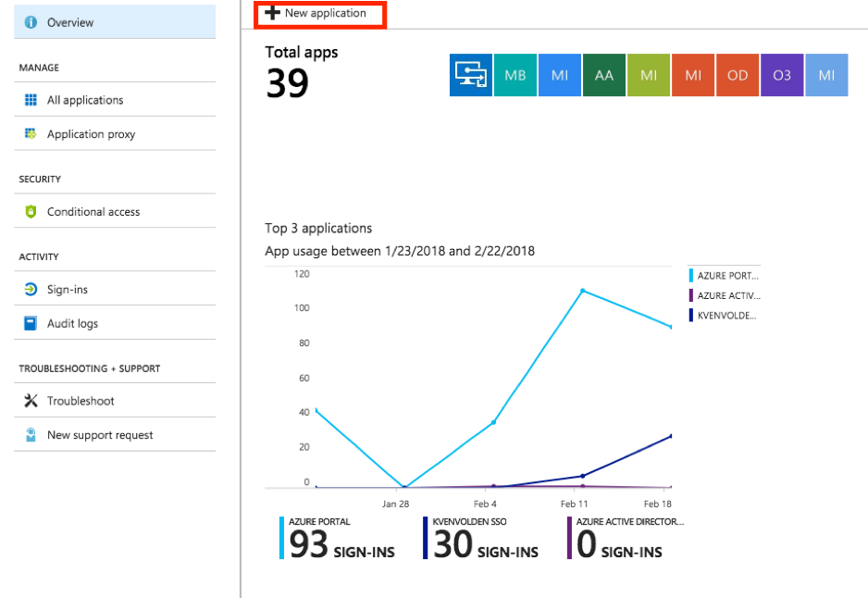Click the Troubleshoot wrench icon
Image resolution: width=868 pixels, height=598 pixels.
tap(31, 400)
